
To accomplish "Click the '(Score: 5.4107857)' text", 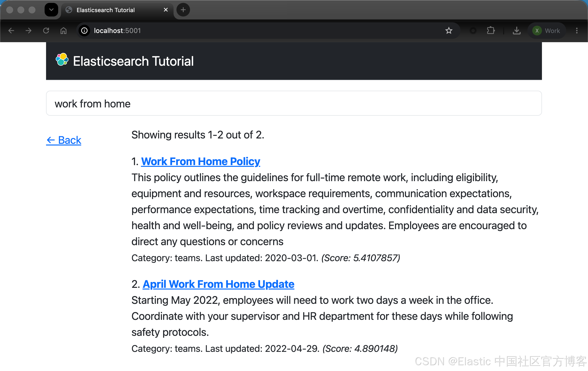I will [x=361, y=258].
